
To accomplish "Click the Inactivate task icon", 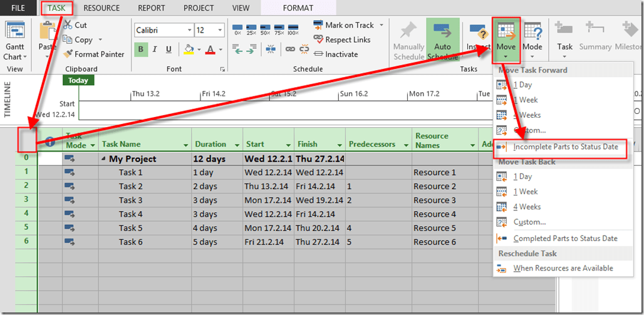I will pos(318,54).
